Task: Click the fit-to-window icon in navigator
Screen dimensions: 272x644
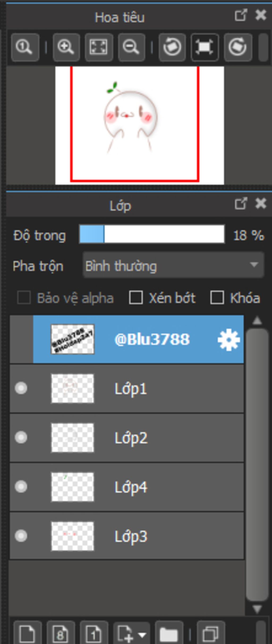Action: point(99,47)
